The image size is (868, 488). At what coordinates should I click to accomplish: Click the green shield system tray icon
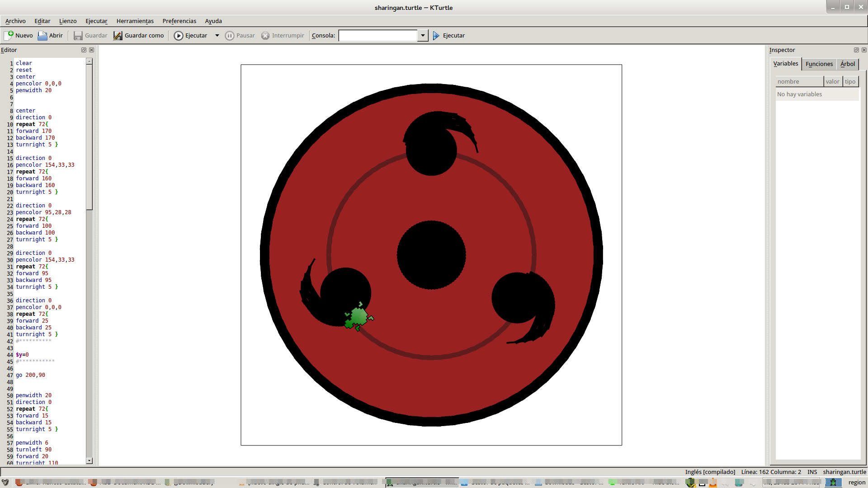pyautogui.click(x=690, y=483)
